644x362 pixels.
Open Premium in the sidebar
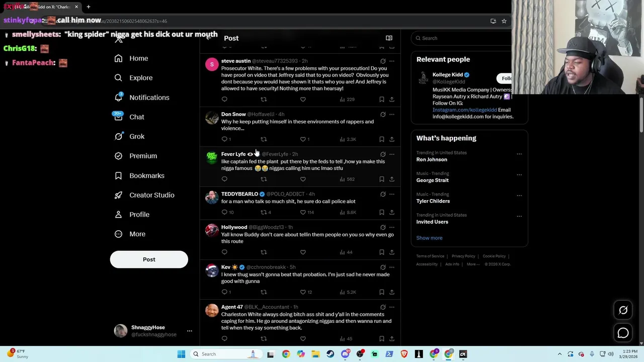point(136,156)
